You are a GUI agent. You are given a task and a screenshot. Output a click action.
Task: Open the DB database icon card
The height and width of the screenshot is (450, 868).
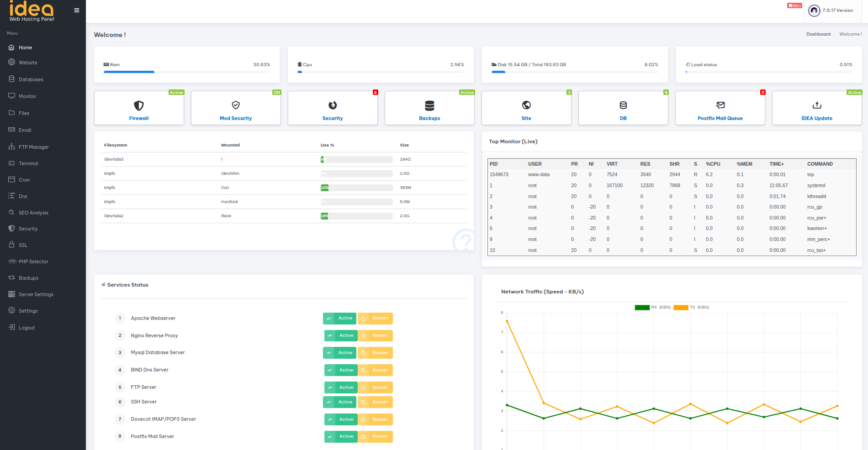623,105
